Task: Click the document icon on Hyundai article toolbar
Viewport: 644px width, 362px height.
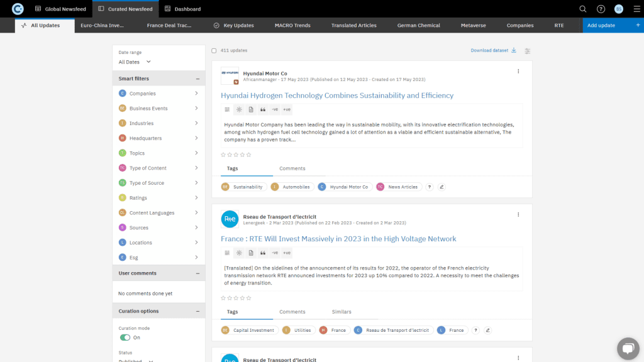Action: 251,109
